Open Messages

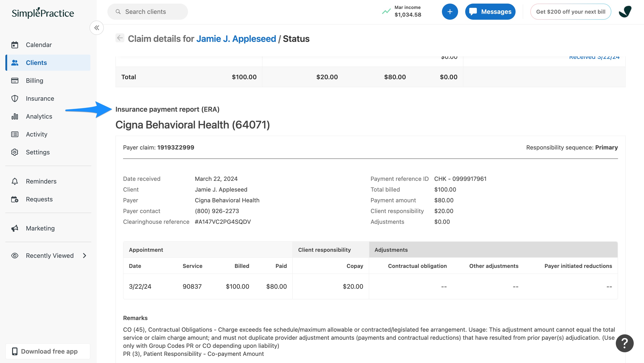490,12
